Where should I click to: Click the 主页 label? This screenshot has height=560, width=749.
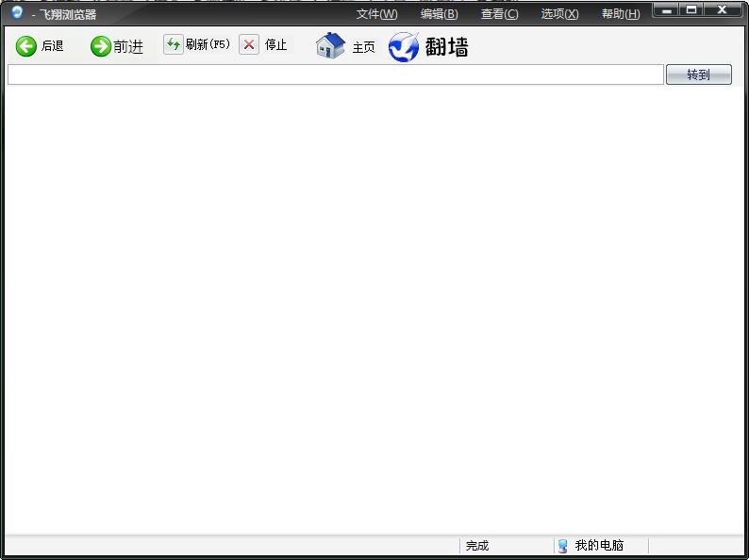pyautogui.click(x=363, y=47)
